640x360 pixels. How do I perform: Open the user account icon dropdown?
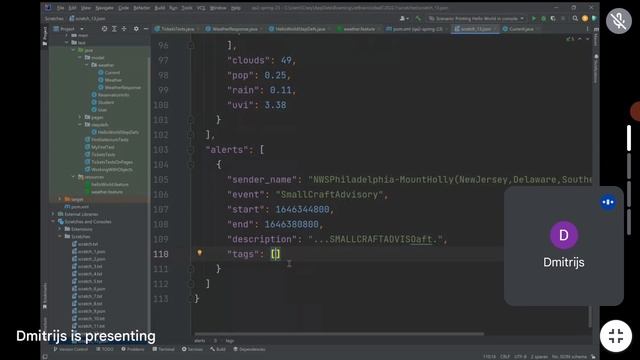[x=404, y=18]
